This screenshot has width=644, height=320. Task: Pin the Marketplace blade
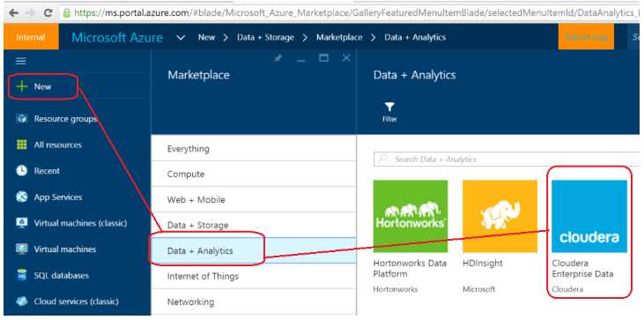(278, 58)
